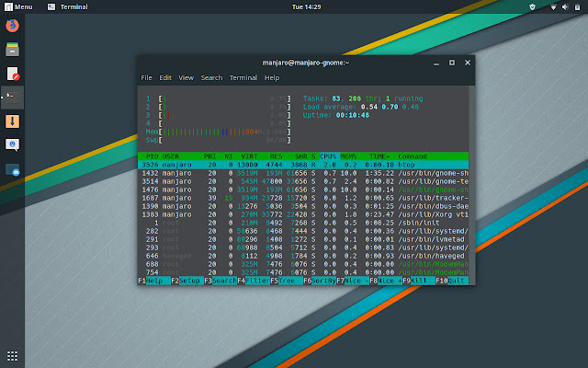Screen dimensions: 588x368
Task: Open the Search menu in terminal
Action: (x=211, y=77)
